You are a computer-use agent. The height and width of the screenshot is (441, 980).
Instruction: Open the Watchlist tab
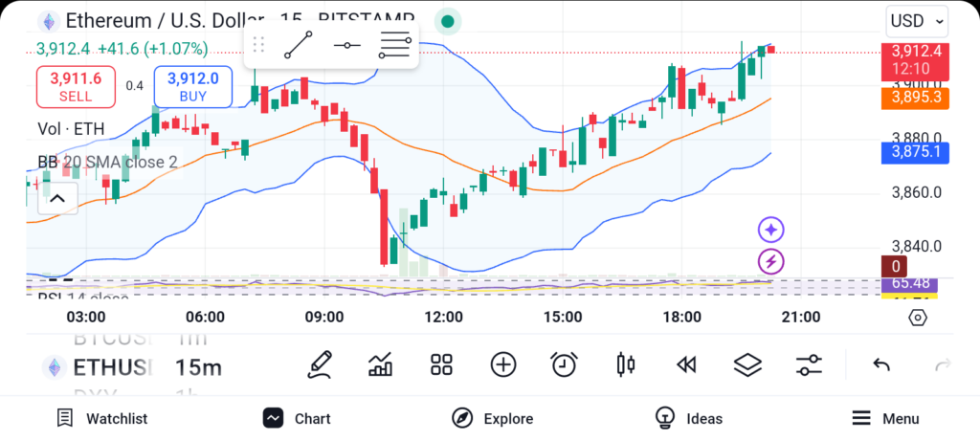102,418
